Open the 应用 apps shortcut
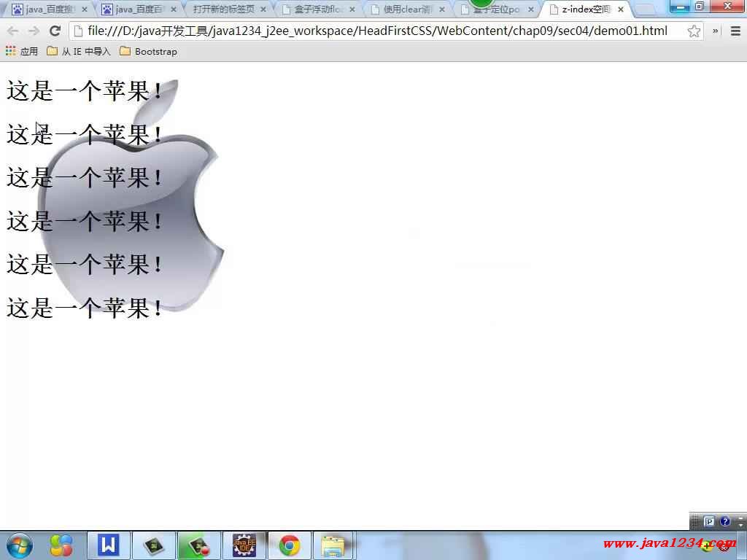747x560 pixels. click(x=21, y=51)
